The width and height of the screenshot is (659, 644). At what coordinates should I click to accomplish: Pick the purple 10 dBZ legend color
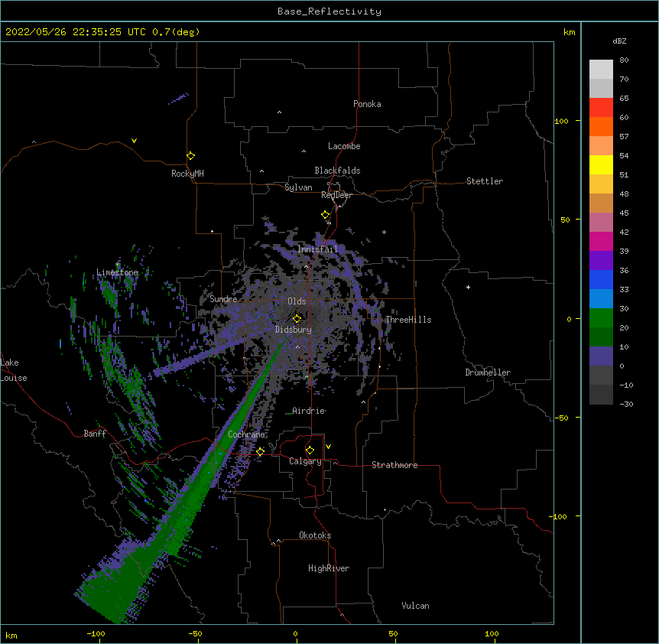[x=601, y=356]
